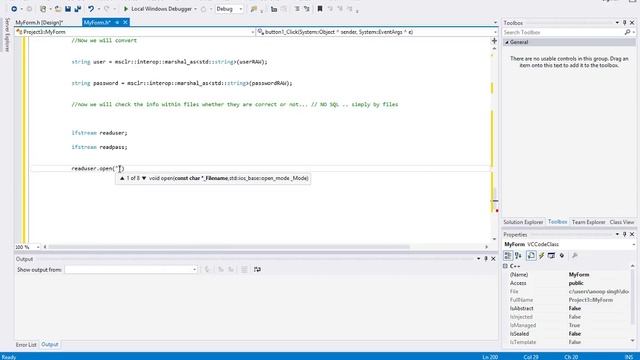640x360 pixels.
Task: Open the Server Explorer side tab
Action: pos(7,35)
